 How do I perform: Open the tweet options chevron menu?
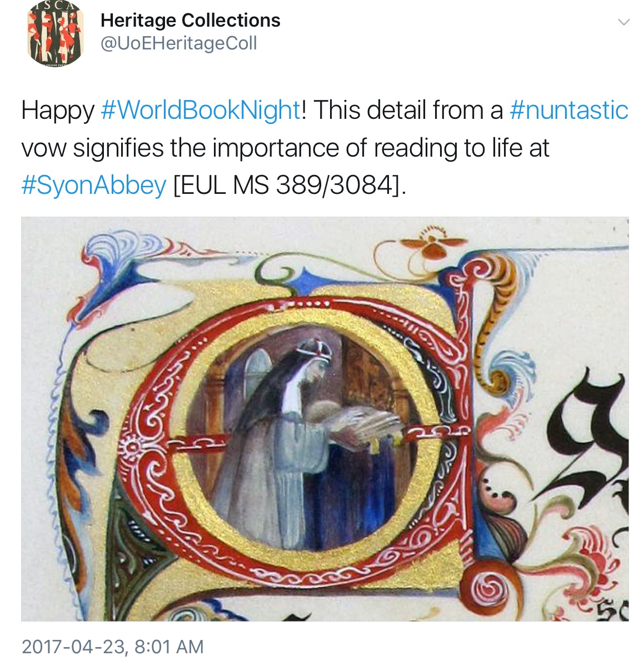(x=623, y=22)
